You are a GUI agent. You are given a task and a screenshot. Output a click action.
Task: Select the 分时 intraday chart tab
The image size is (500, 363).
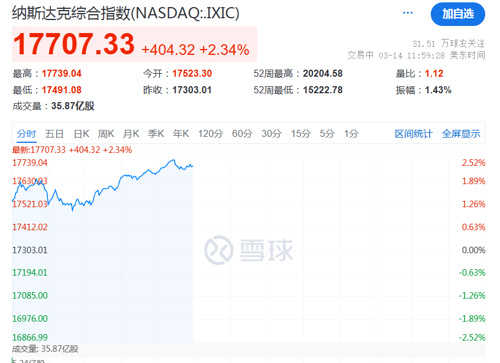pyautogui.click(x=26, y=134)
